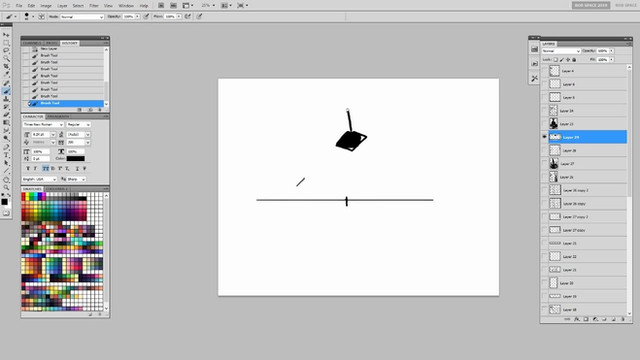Expand the brush Mode dropdown in options bar
The image size is (640, 360).
coord(82,17)
